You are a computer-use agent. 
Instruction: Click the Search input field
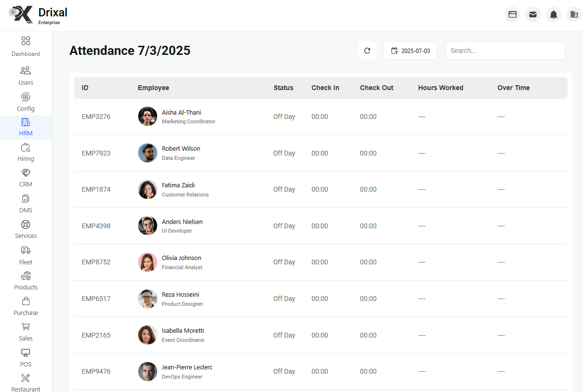[505, 51]
